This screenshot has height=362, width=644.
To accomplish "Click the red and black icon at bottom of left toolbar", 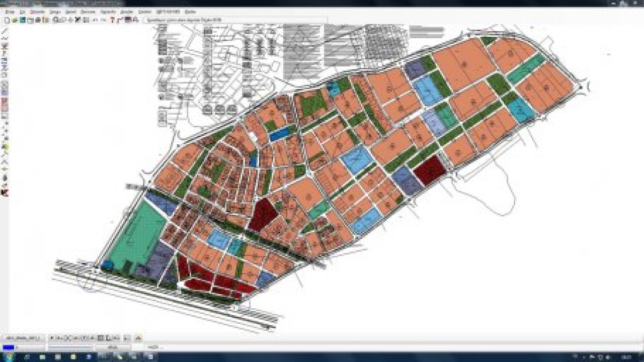I will [5, 193].
